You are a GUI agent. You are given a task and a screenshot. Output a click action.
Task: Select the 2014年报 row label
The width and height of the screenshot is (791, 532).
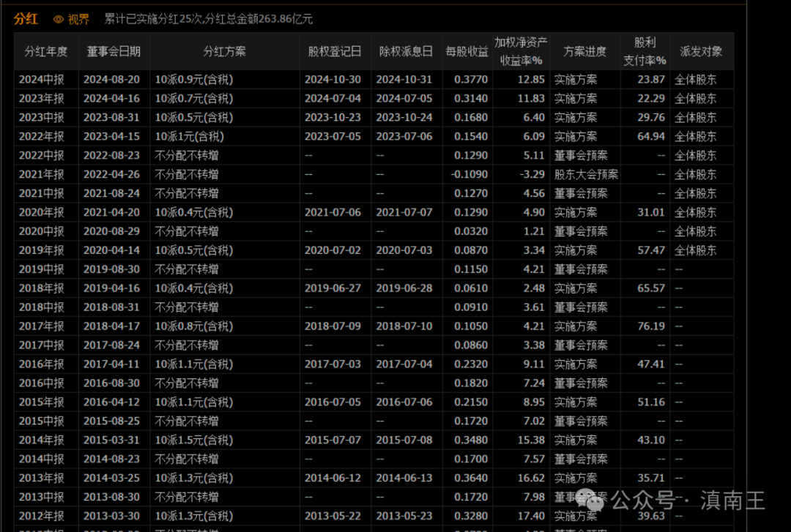(x=41, y=441)
